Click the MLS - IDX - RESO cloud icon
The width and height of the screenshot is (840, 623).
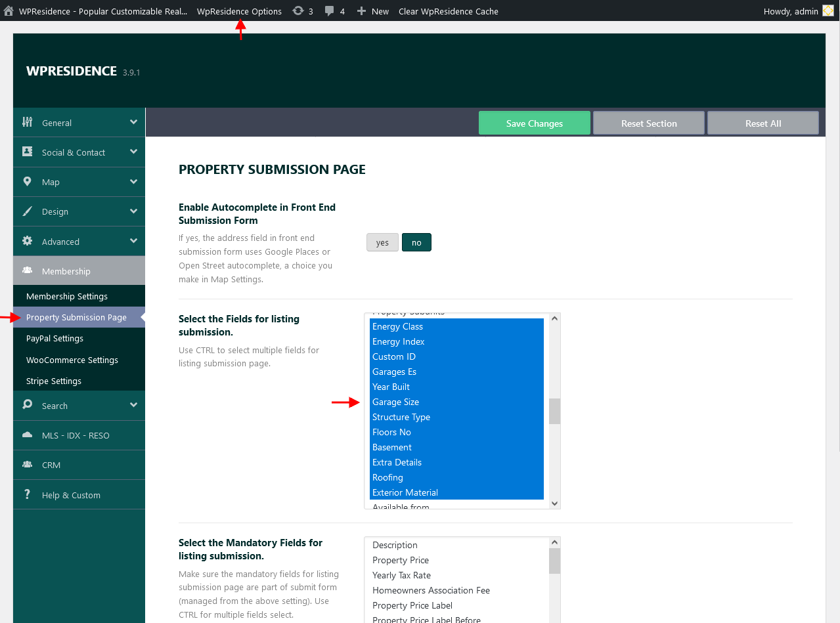pos(27,435)
